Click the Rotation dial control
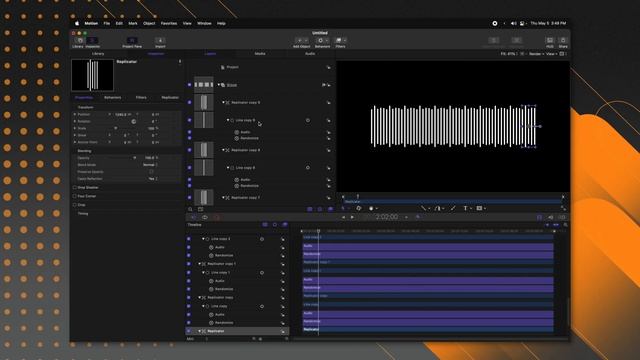Viewport: 640px width, 360px height. 133,122
